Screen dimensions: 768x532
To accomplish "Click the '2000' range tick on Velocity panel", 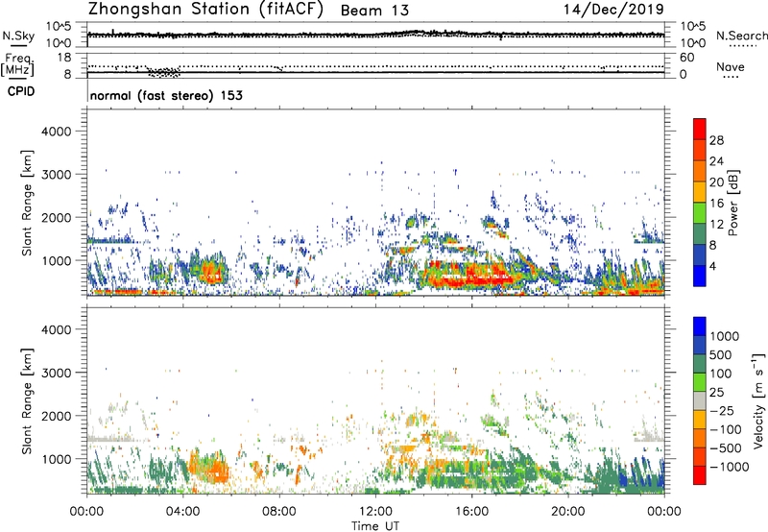I will pyautogui.click(x=56, y=416).
